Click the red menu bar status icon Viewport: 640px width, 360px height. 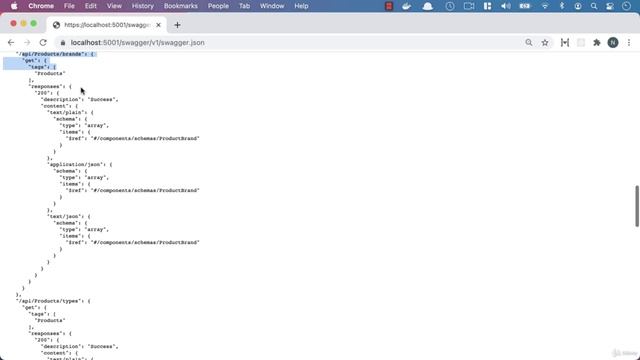pos(389,6)
